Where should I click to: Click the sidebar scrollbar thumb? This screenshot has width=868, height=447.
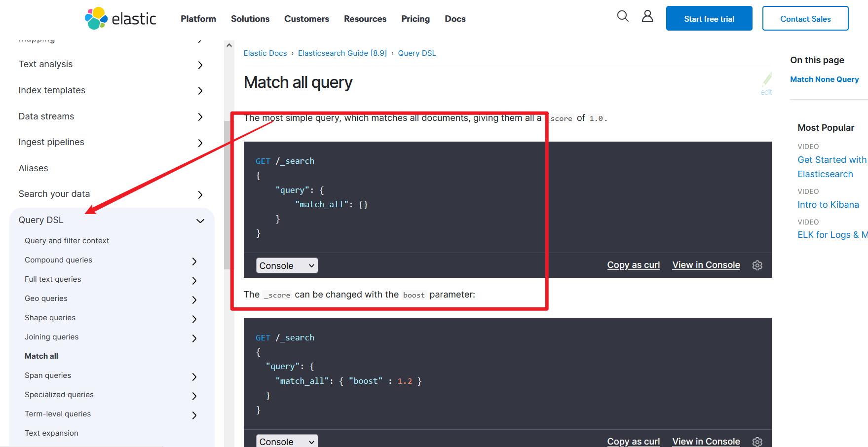point(227,195)
